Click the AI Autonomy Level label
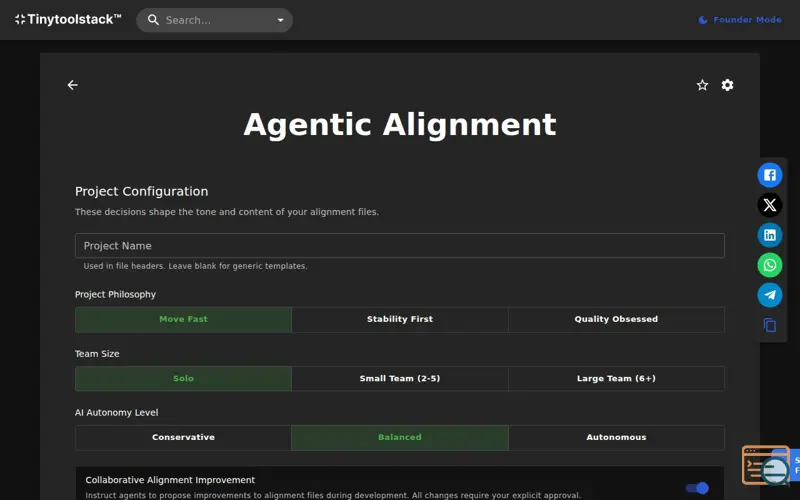Screen dimensions: 800x500 (116, 412)
